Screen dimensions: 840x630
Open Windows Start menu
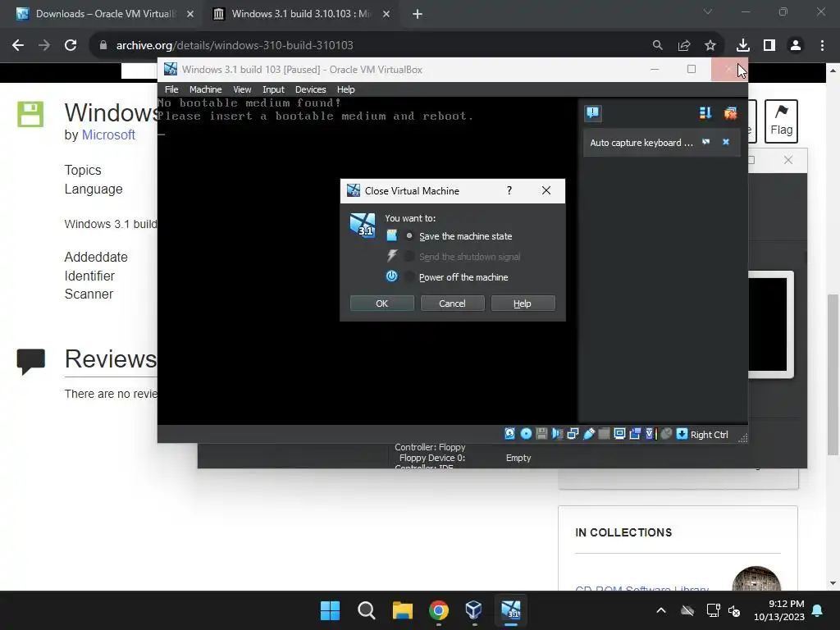(330, 610)
